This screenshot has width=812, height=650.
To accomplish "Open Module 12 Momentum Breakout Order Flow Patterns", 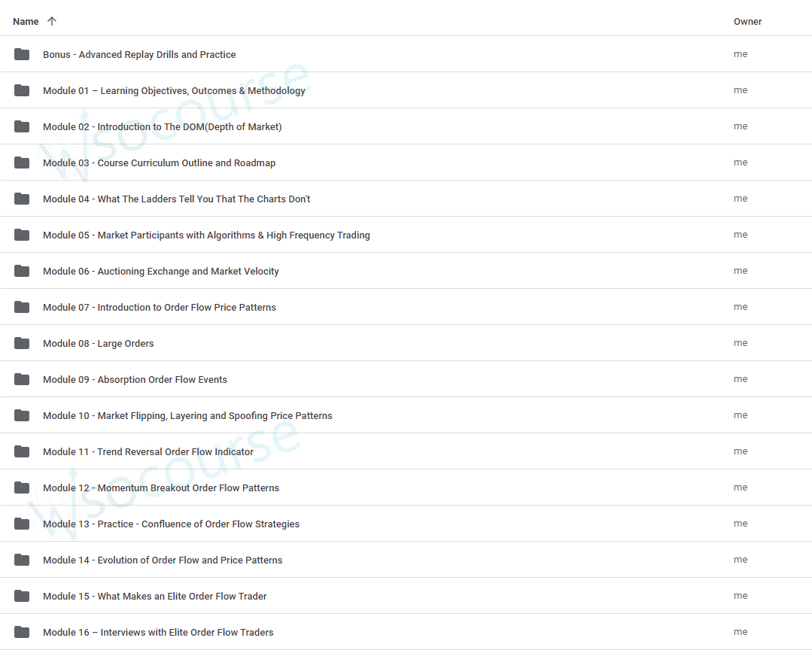I will (x=160, y=488).
